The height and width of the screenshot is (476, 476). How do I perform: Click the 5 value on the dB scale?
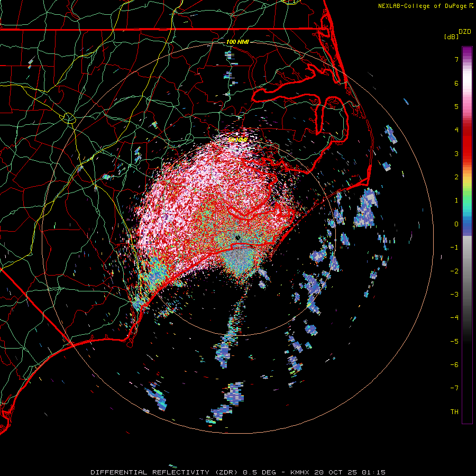[x=456, y=106]
